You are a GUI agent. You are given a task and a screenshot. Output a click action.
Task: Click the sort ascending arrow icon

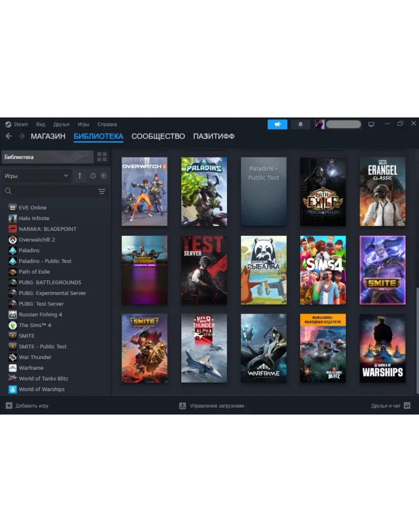80,176
